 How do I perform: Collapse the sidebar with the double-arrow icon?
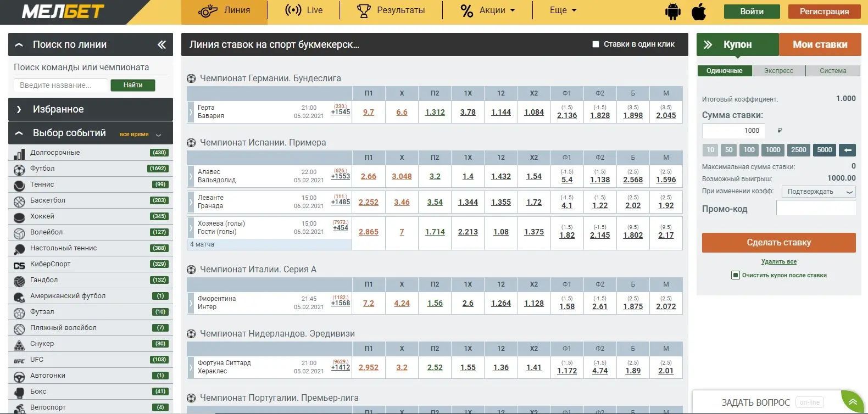click(162, 44)
